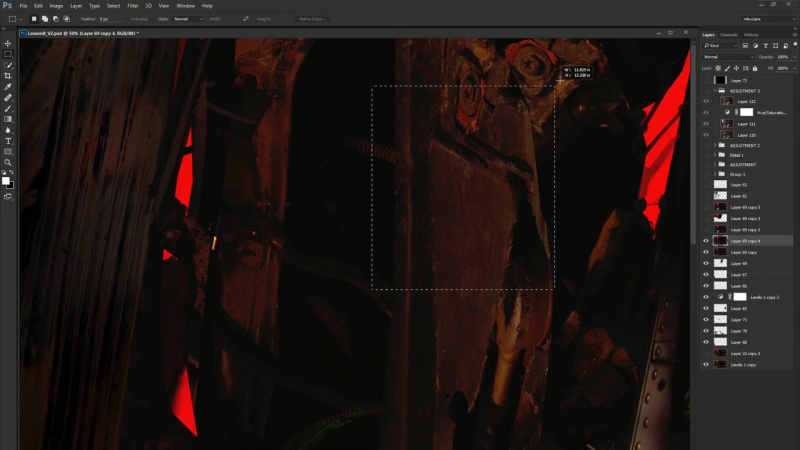Switch to the Channels tab
Screen dimensions: 800x450
pos(729,35)
